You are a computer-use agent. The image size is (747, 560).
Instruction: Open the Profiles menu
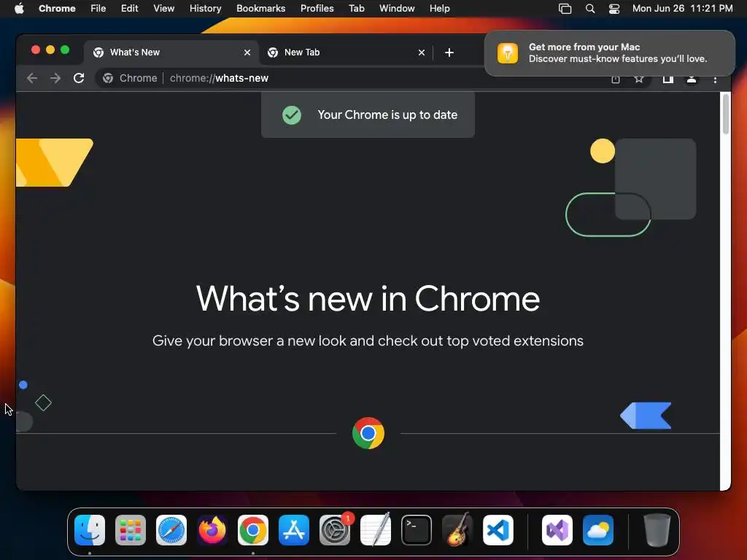tap(317, 9)
